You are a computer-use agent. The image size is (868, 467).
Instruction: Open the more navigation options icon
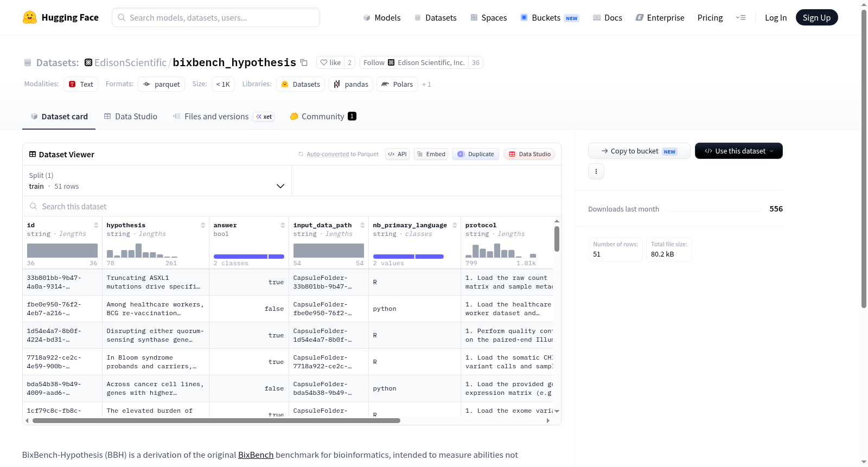(741, 18)
